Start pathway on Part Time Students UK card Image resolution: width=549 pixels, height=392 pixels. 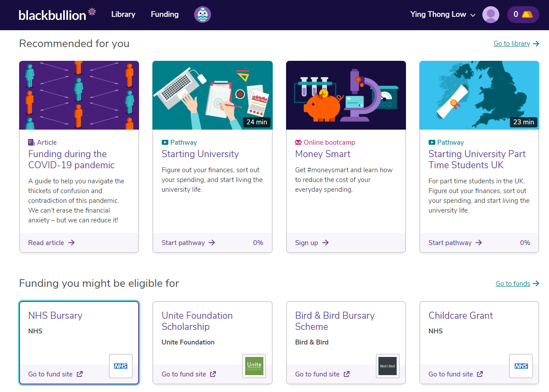coord(455,243)
